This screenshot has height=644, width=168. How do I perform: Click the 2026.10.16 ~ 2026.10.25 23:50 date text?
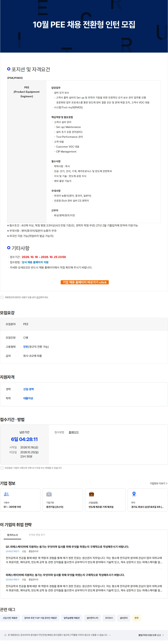(44, 257)
